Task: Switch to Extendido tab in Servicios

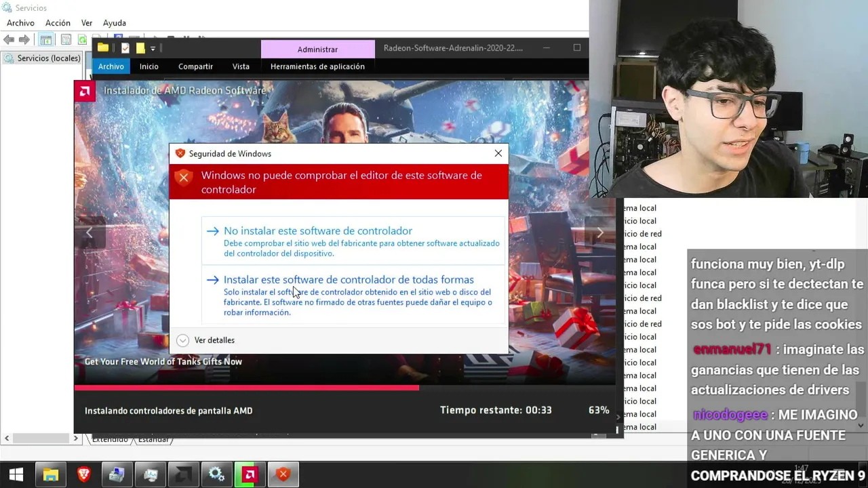Action: click(110, 440)
